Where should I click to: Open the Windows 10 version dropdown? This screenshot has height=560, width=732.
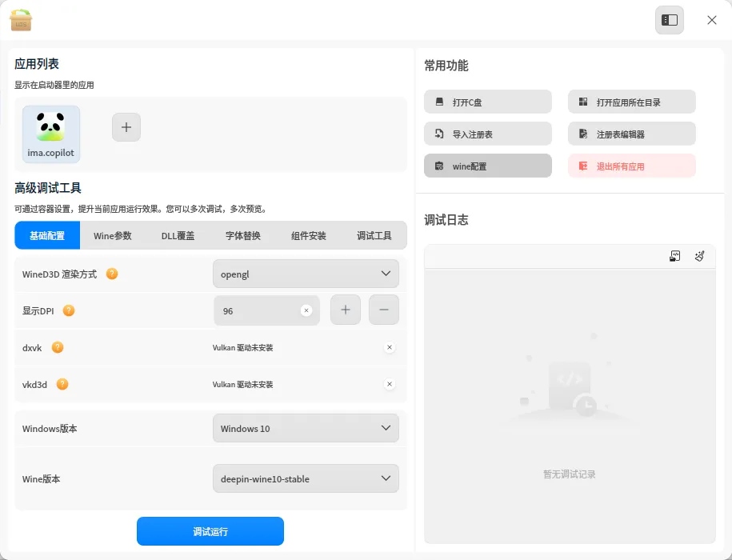coord(306,428)
